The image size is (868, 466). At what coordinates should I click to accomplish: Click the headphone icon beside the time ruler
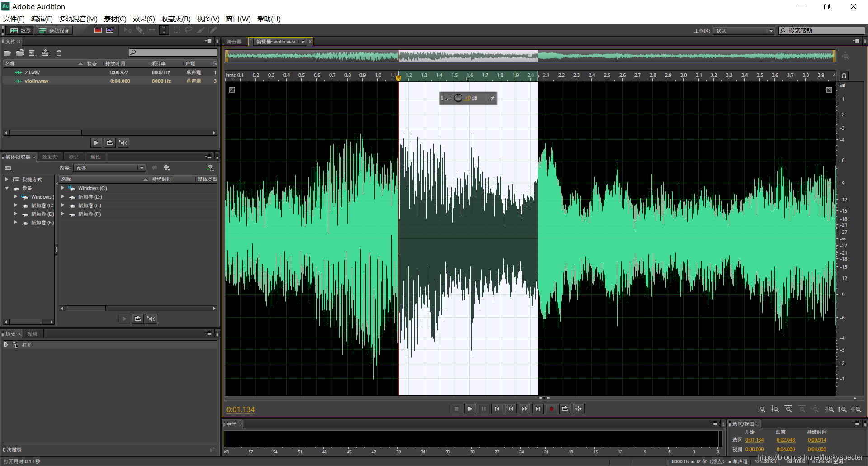(x=844, y=76)
